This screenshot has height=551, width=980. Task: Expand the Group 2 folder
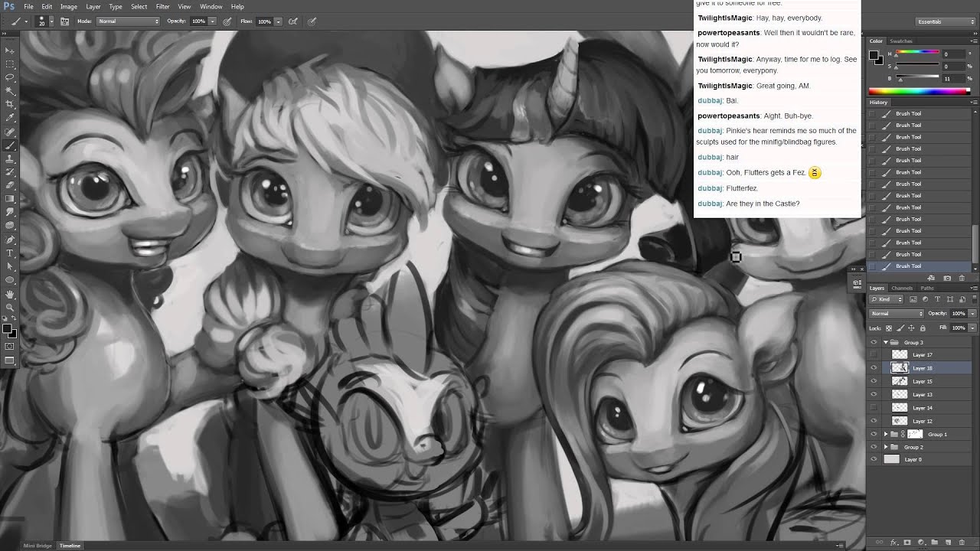coord(886,447)
